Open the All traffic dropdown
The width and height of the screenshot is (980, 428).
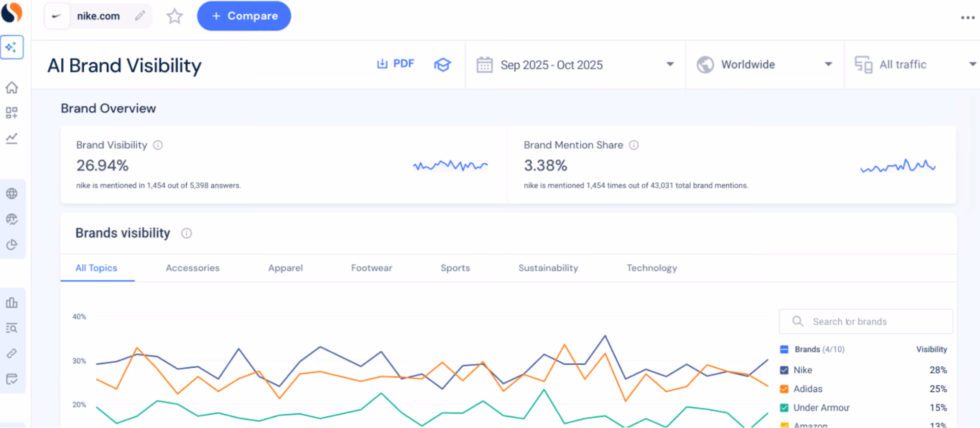[x=913, y=65]
